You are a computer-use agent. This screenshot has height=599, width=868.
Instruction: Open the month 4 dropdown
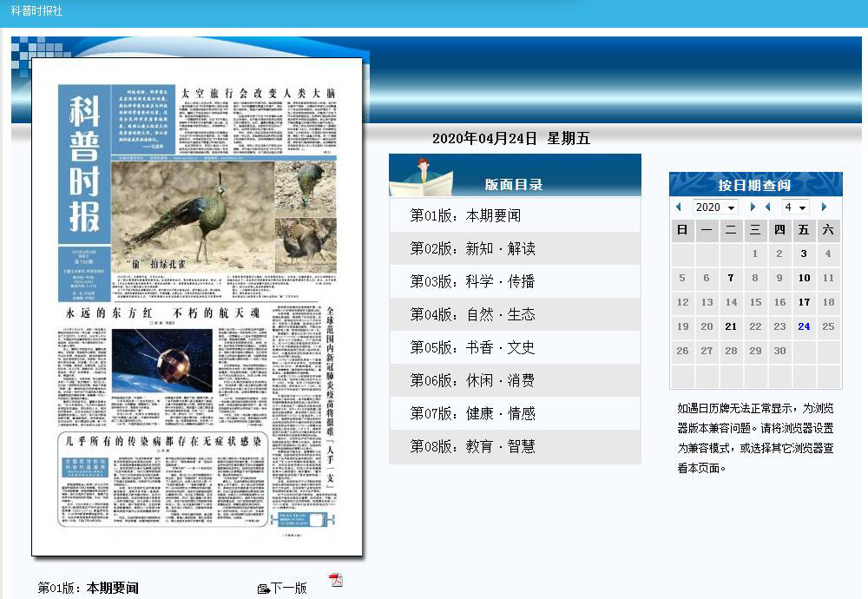[795, 207]
